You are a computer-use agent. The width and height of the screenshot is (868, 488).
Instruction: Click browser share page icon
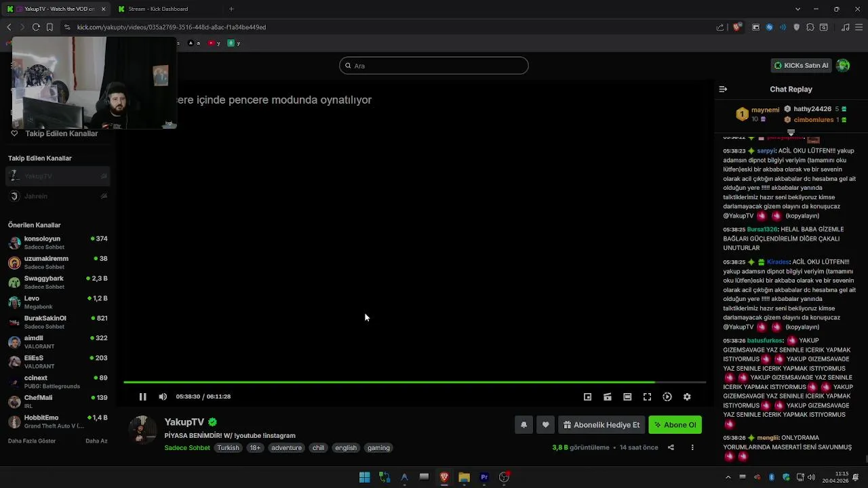(720, 27)
